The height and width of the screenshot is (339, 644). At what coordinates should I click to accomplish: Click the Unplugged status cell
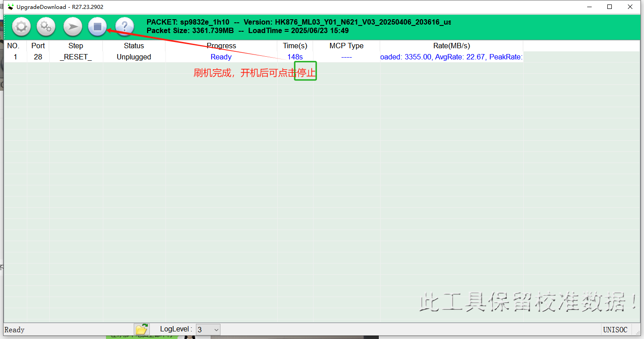coord(134,57)
